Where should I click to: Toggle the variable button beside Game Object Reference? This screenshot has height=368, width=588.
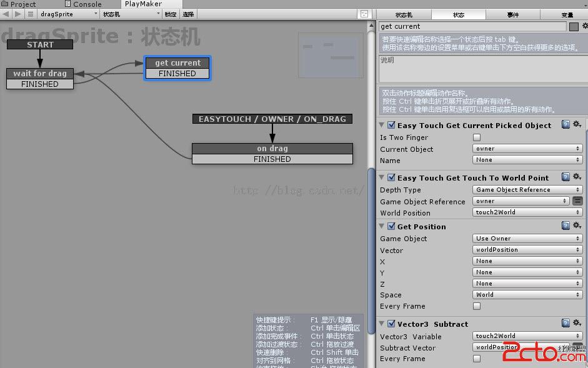click(577, 201)
